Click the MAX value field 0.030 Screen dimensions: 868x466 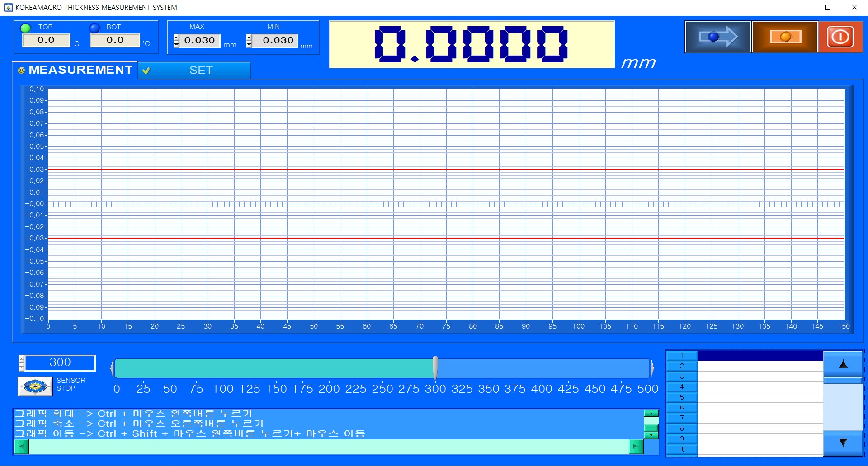200,41
